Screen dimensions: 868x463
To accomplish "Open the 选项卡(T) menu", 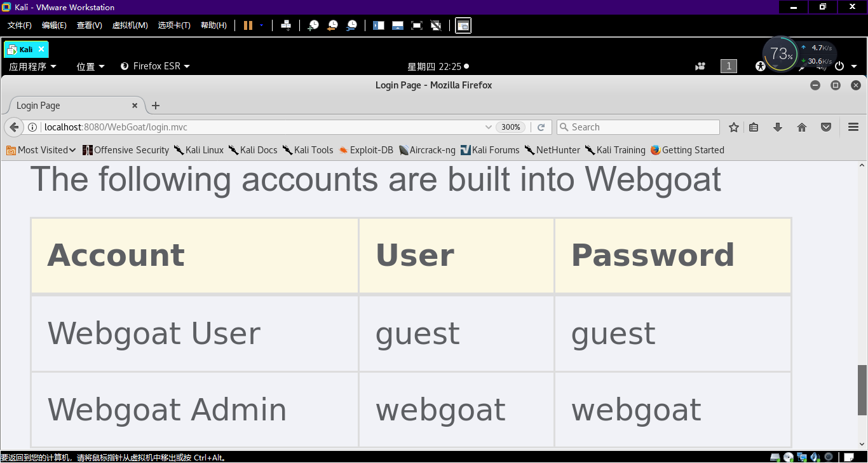I will point(174,25).
